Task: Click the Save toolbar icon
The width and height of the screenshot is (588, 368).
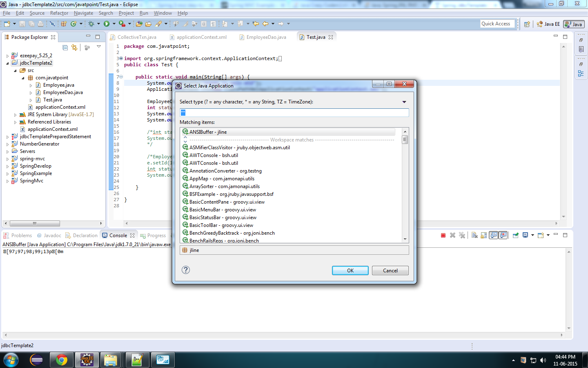Action: click(22, 24)
